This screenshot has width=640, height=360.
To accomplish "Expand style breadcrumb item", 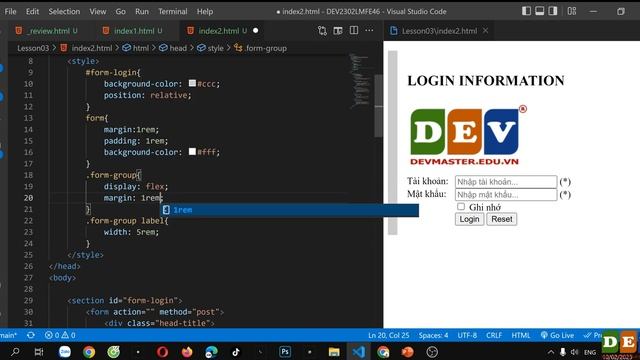I will (x=210, y=48).
